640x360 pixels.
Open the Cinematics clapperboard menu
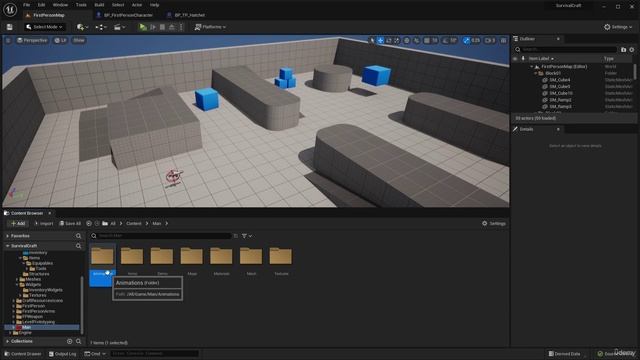[119, 27]
